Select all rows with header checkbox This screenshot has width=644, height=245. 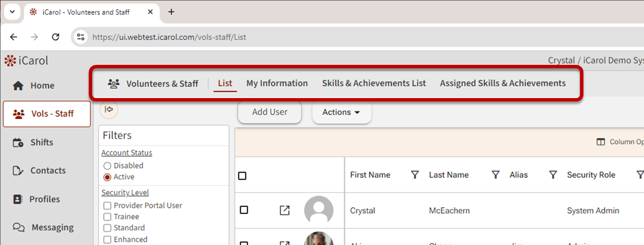coord(242,176)
